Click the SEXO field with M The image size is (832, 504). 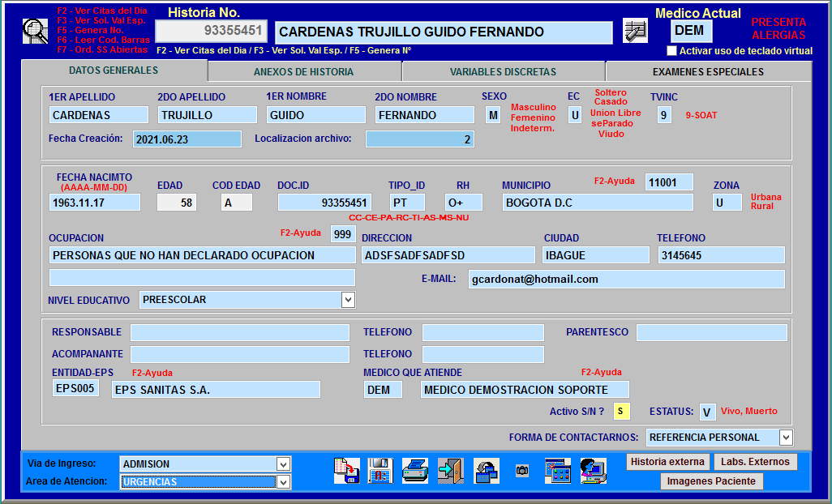[x=493, y=115]
